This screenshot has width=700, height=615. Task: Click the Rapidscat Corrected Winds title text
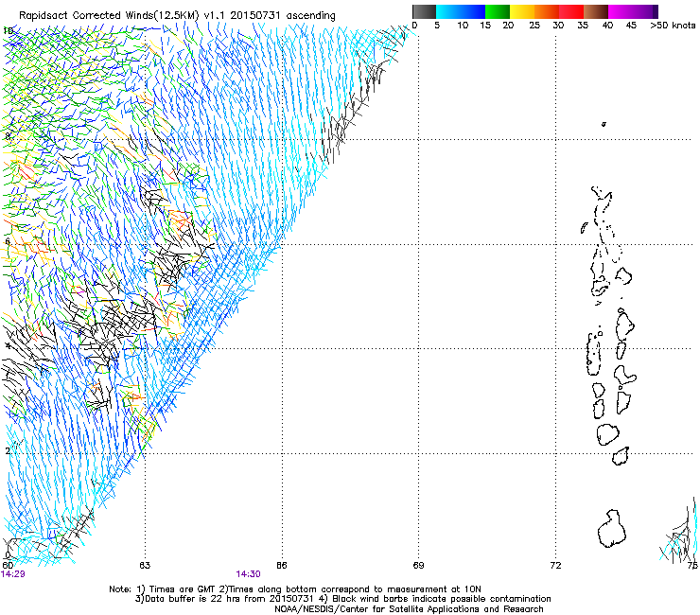pos(177,15)
